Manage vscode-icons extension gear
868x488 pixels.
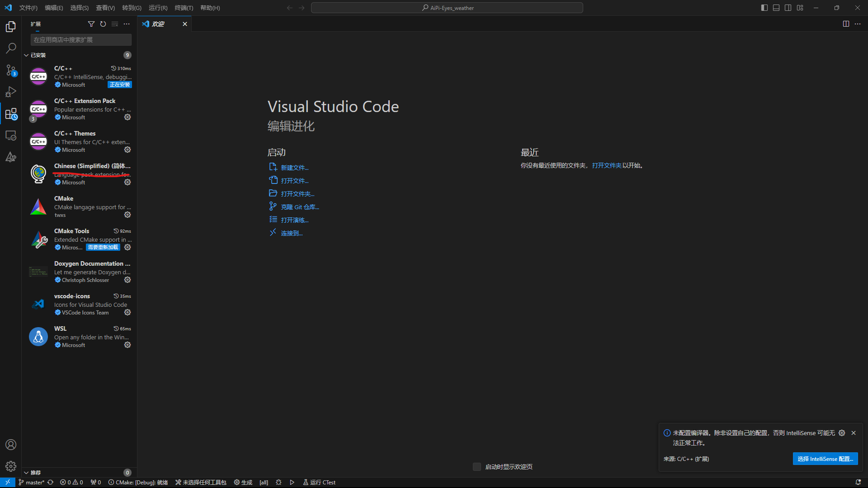coord(127,312)
